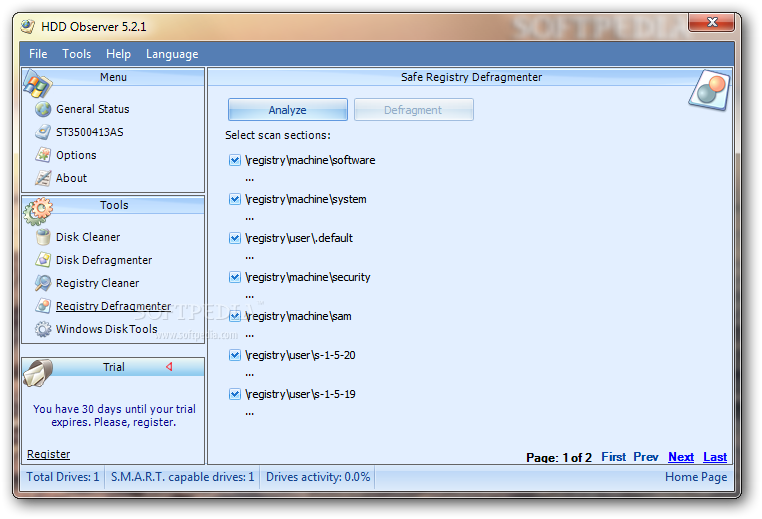The width and height of the screenshot is (762, 519).
Task: Uncheck \registry\user\s-1-5-20 checkbox
Action: click(235, 355)
